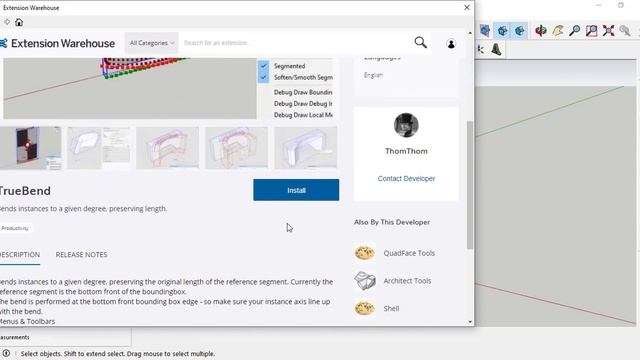Open the user account icon
Viewport: 640px width, 360px height.
click(x=451, y=44)
